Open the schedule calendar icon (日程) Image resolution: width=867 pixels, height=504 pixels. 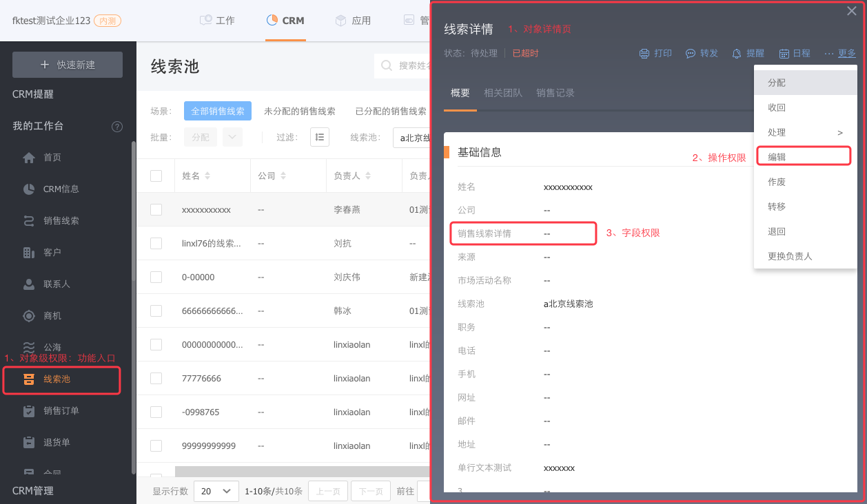pos(784,54)
